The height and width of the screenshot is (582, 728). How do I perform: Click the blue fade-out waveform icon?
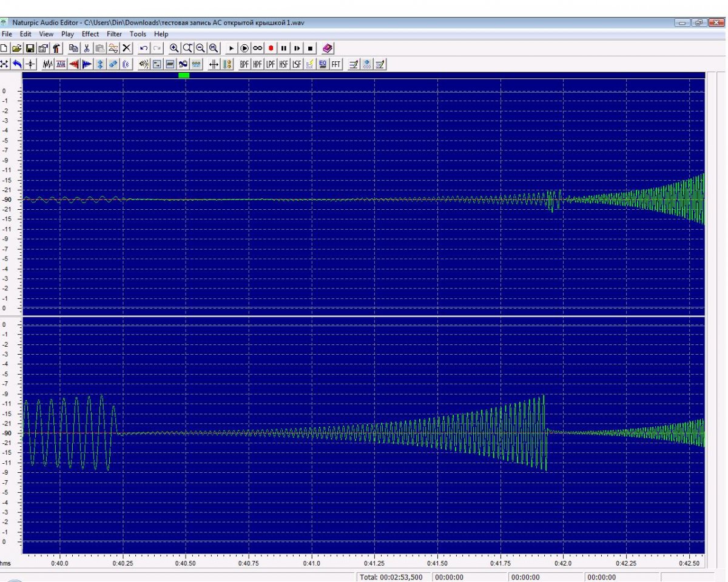click(x=87, y=64)
